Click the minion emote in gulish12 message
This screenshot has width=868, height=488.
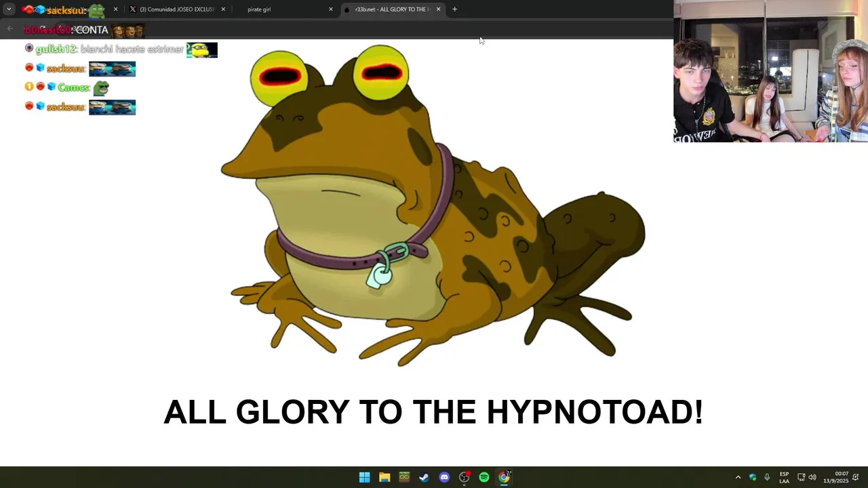(x=202, y=49)
